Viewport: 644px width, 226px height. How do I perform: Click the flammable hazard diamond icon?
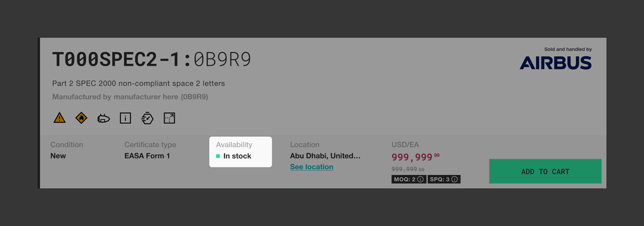82,118
